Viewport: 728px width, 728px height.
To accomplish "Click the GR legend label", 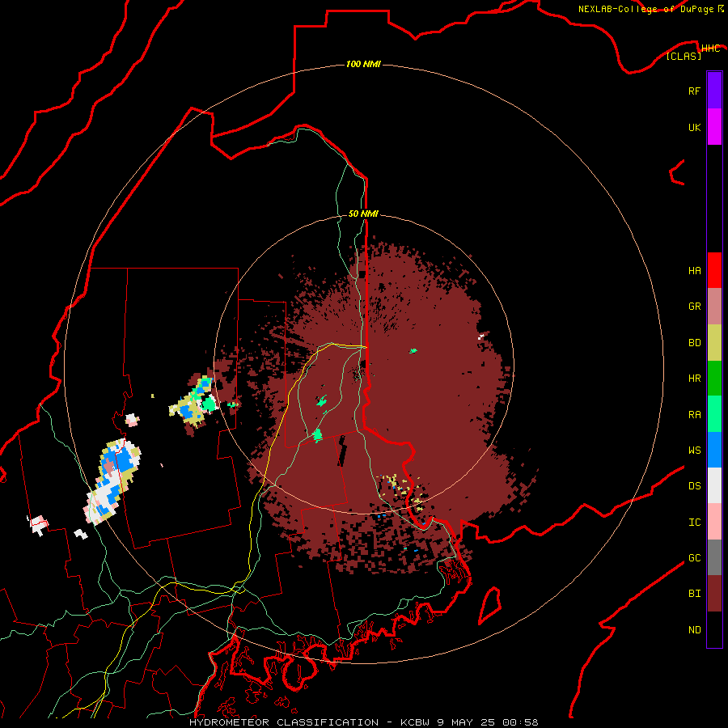I will [x=694, y=307].
